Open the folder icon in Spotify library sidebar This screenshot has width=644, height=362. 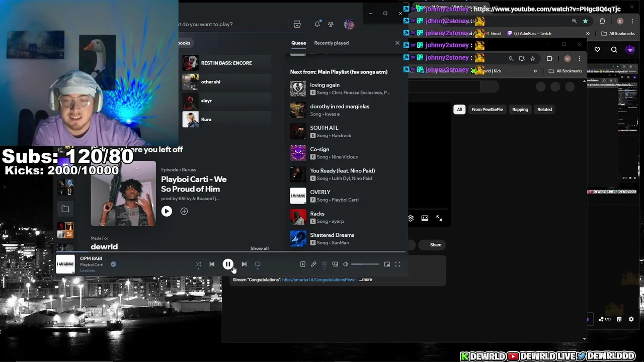tap(65, 209)
